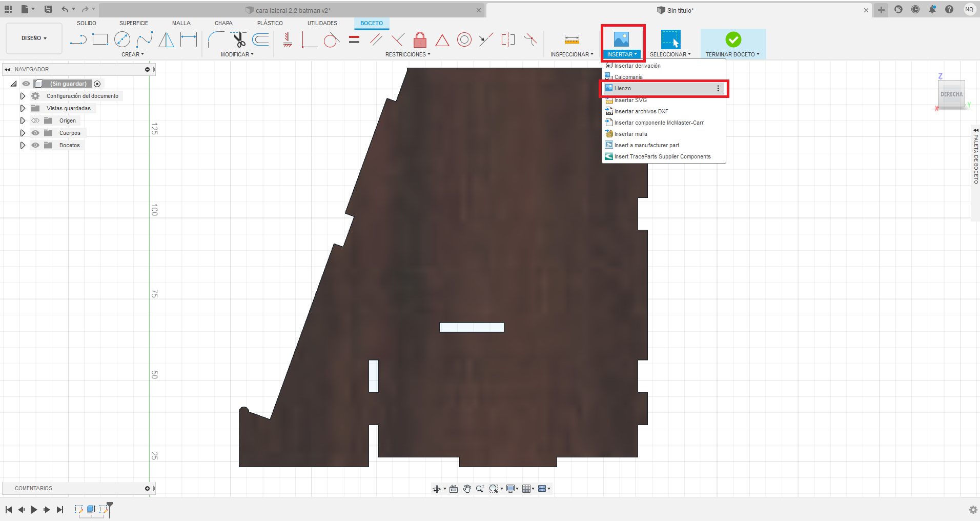Show the Origen folder with its eye icon
Screen dimensions: 980x521
(x=35, y=121)
